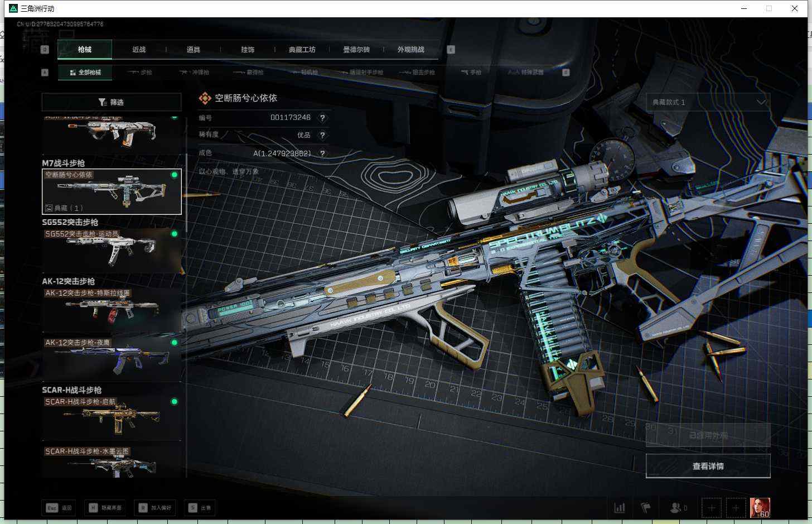Click the R 加入偏好 add favorite button

click(x=156, y=508)
